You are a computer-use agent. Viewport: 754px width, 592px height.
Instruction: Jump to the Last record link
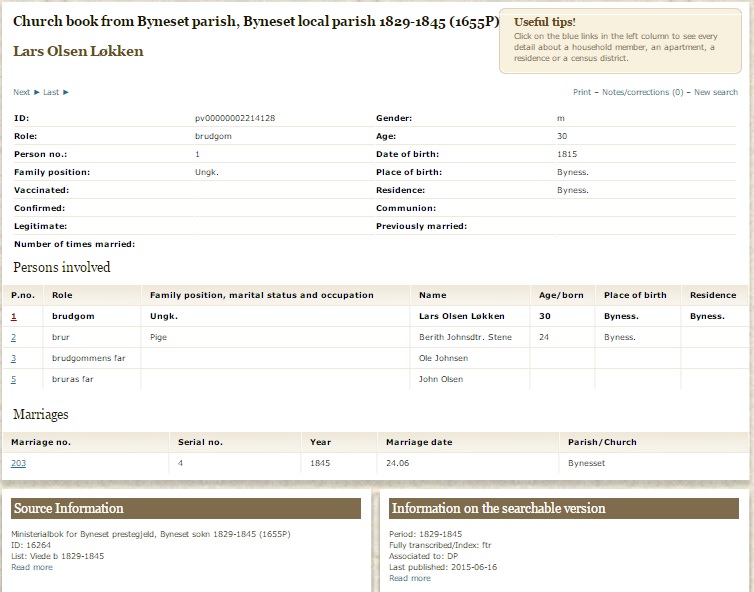tap(51, 92)
